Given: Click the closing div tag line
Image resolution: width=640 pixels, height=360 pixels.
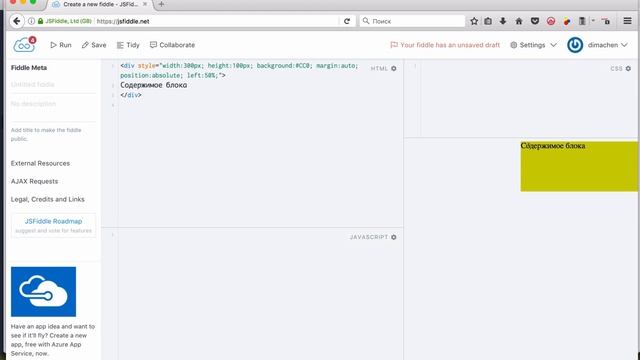Looking at the screenshot, I should [131, 95].
